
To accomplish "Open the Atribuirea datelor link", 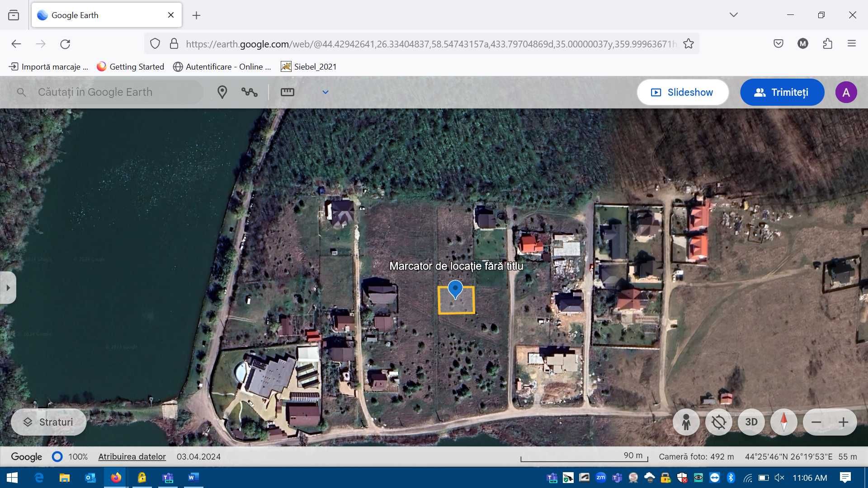I will [x=132, y=456].
